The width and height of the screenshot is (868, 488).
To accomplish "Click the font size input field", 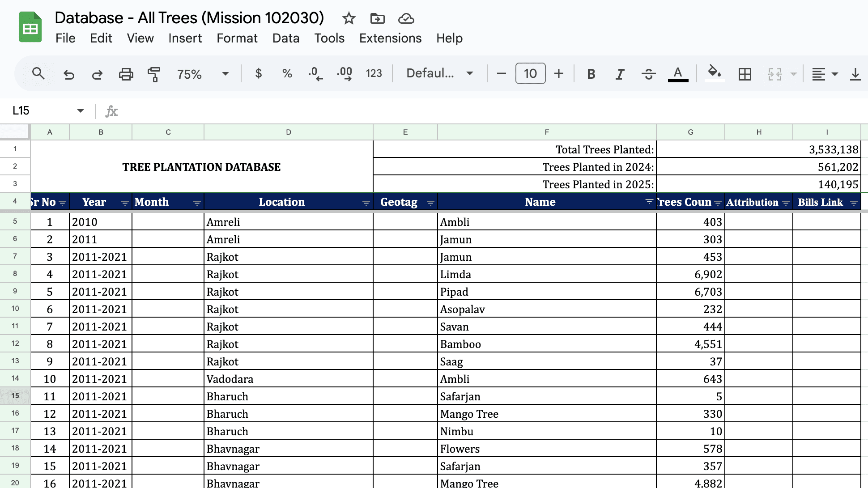I will (x=530, y=73).
